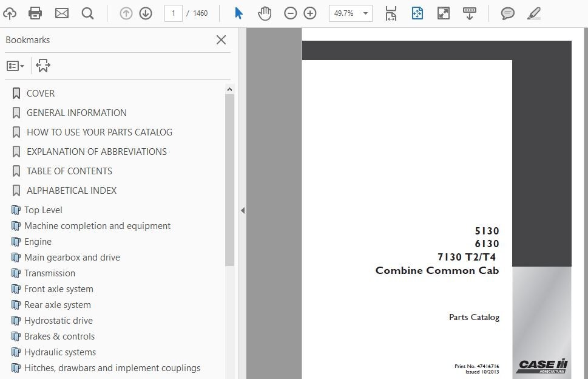The width and height of the screenshot is (588, 379).
Task: Open the find text magnifier tool
Action: pos(88,13)
